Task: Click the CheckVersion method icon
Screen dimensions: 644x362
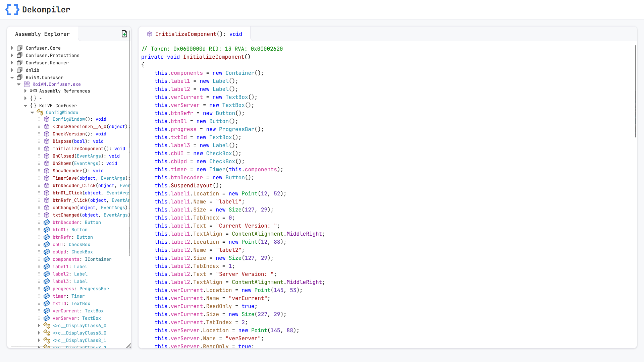Action: pos(47,133)
